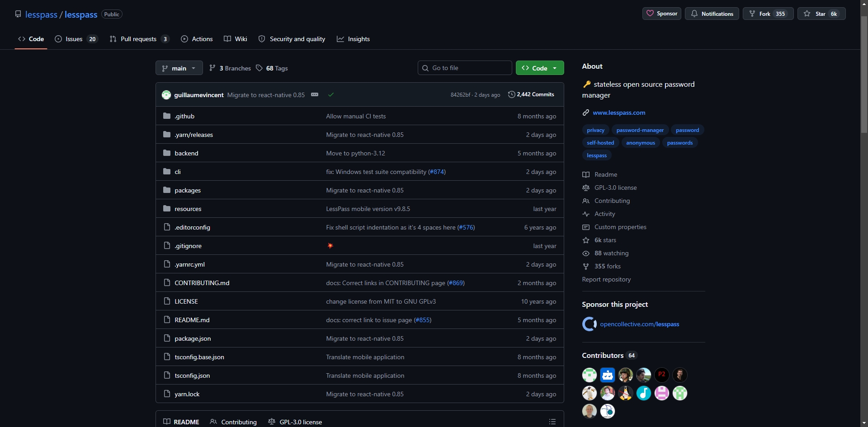
Task: Open pull request link #576
Action: click(x=466, y=227)
